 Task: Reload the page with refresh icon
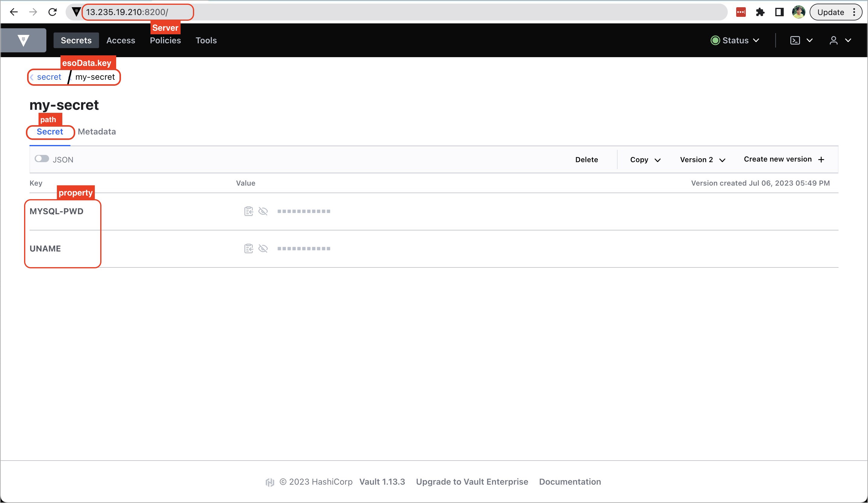tap(52, 12)
